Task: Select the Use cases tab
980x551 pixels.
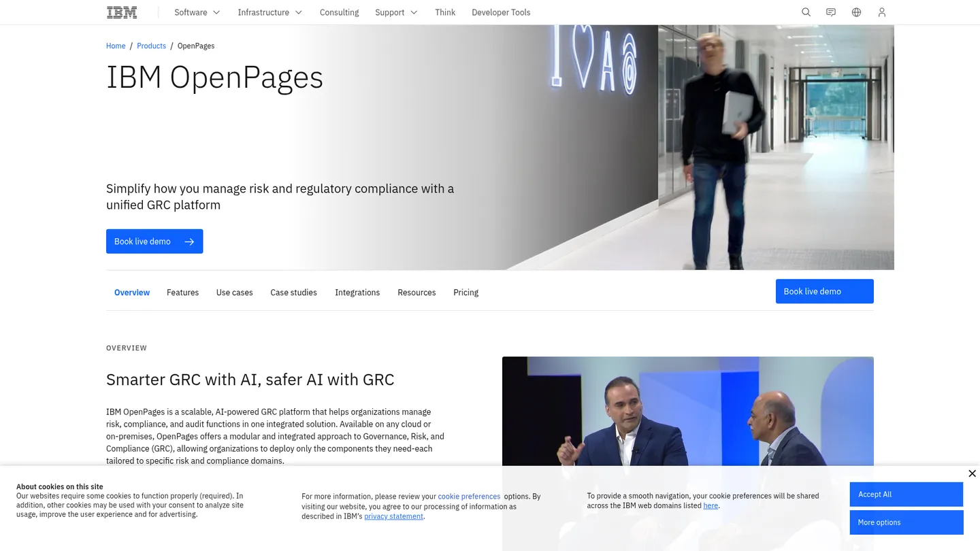Action: coord(234,293)
